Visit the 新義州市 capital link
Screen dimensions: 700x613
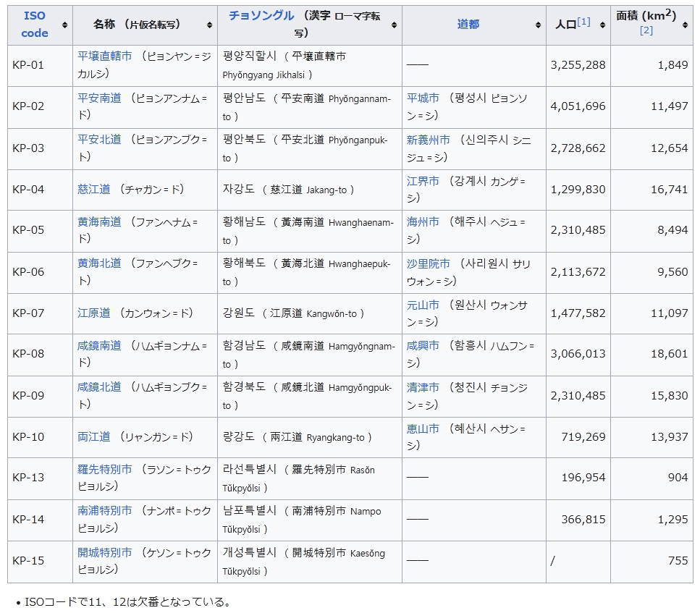point(428,140)
